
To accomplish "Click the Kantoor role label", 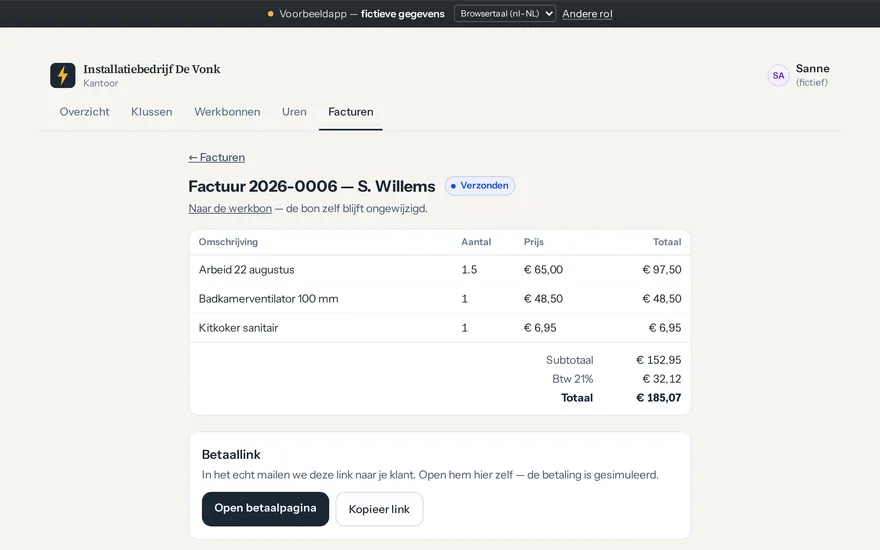I will coord(100,83).
